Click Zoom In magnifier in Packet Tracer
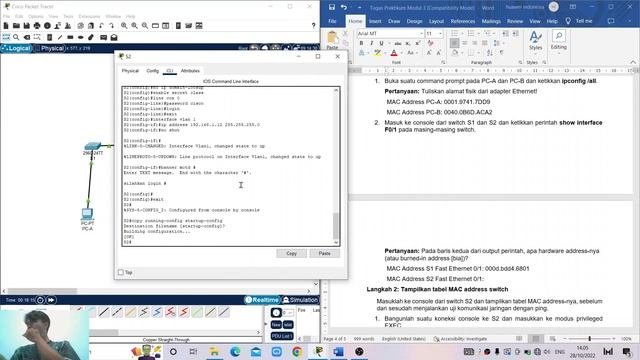The width and height of the screenshot is (640, 360). pos(124,26)
